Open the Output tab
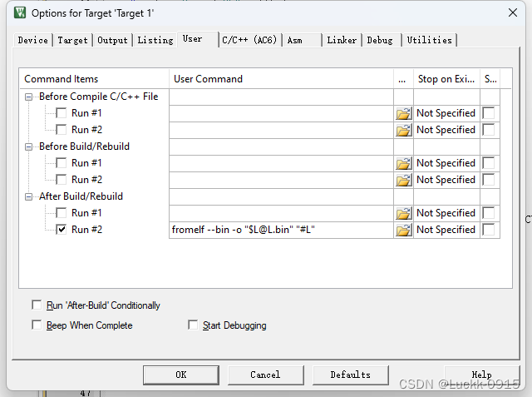 coord(113,41)
